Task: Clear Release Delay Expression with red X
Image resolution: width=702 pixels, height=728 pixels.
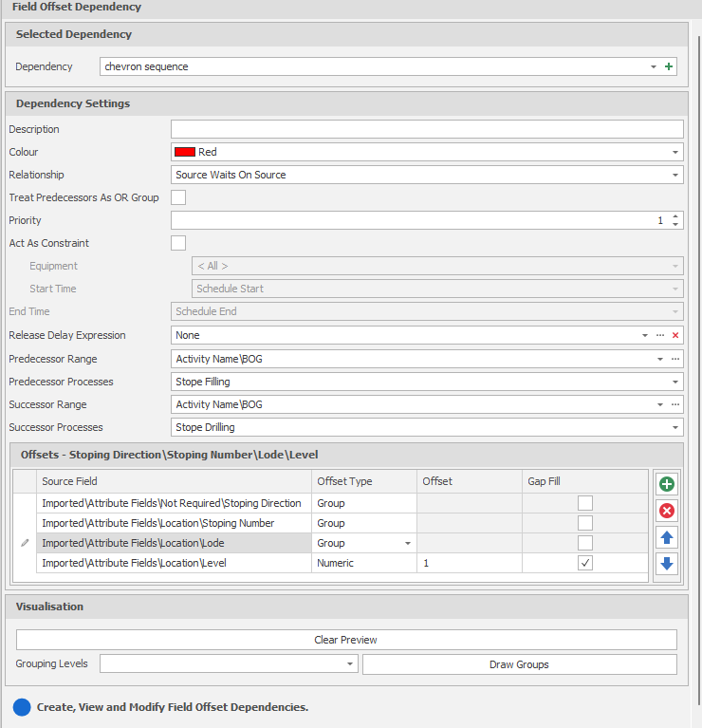Action: click(x=675, y=335)
